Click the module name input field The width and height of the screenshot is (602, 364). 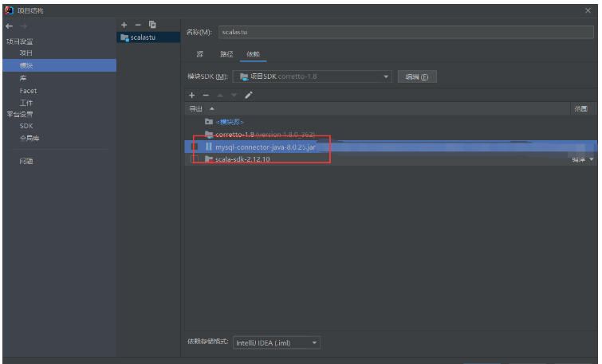click(x=406, y=32)
